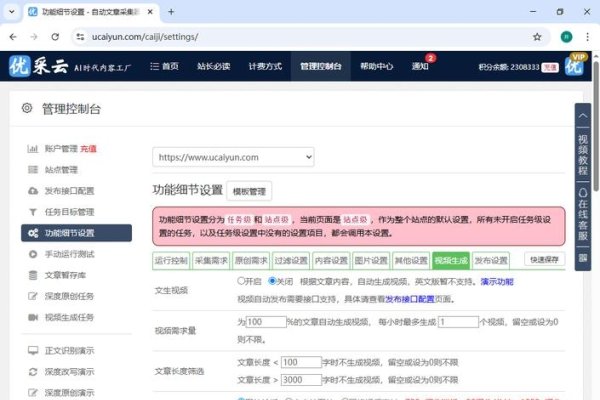Select 开启 radio for 文生视频
This screenshot has height=400, width=600.
(x=241, y=281)
